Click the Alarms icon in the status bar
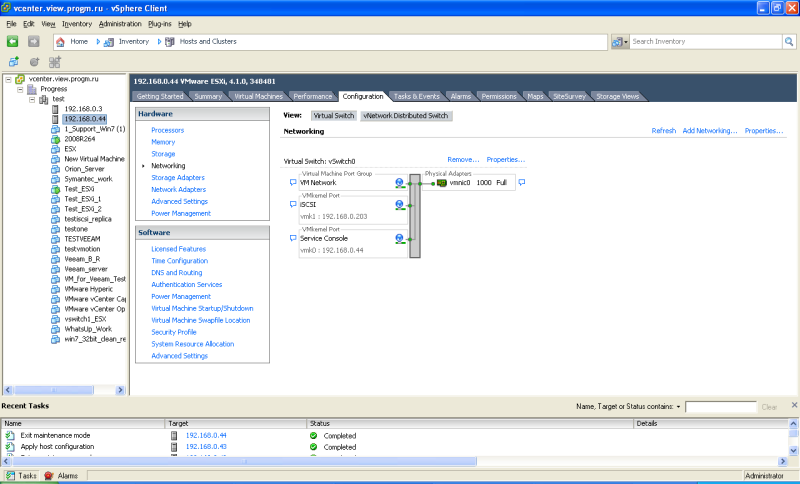800x484 pixels. (48, 475)
